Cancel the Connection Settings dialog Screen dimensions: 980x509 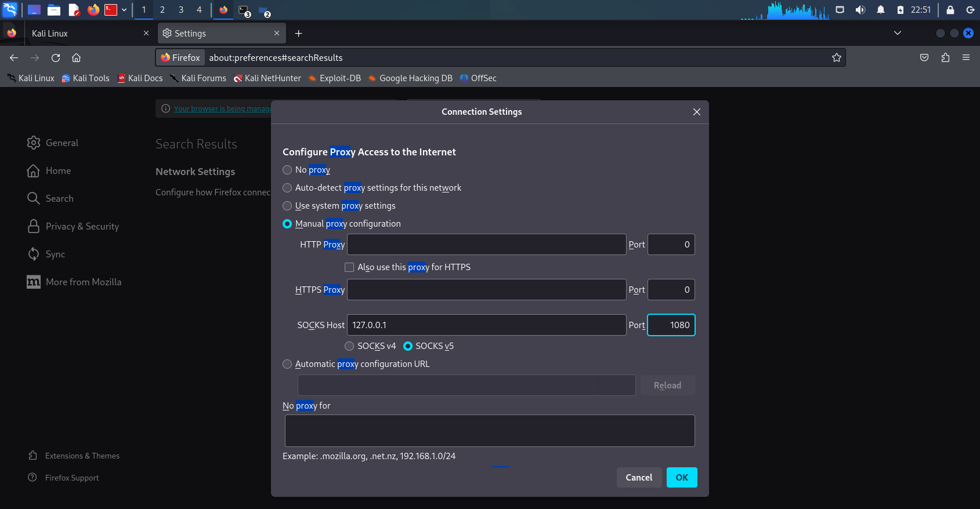[639, 478]
